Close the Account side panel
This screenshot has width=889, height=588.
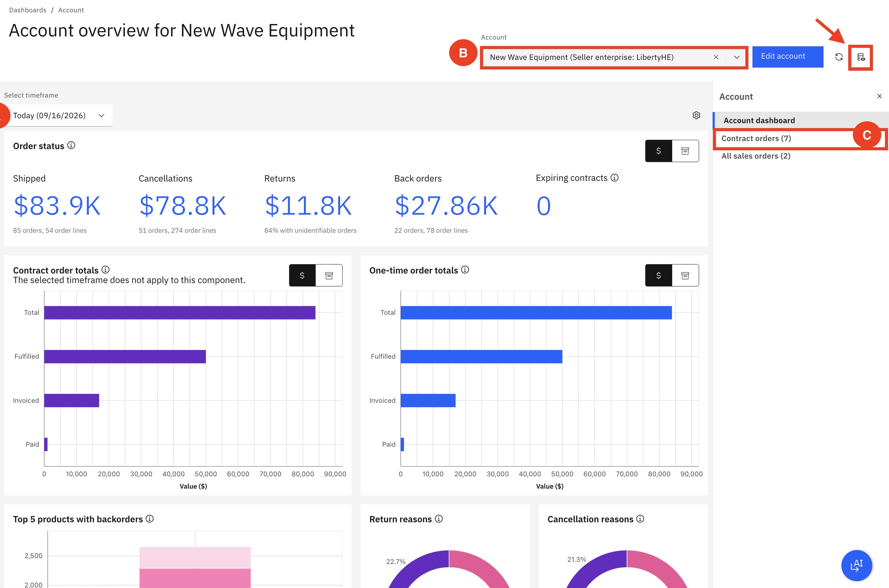click(879, 96)
